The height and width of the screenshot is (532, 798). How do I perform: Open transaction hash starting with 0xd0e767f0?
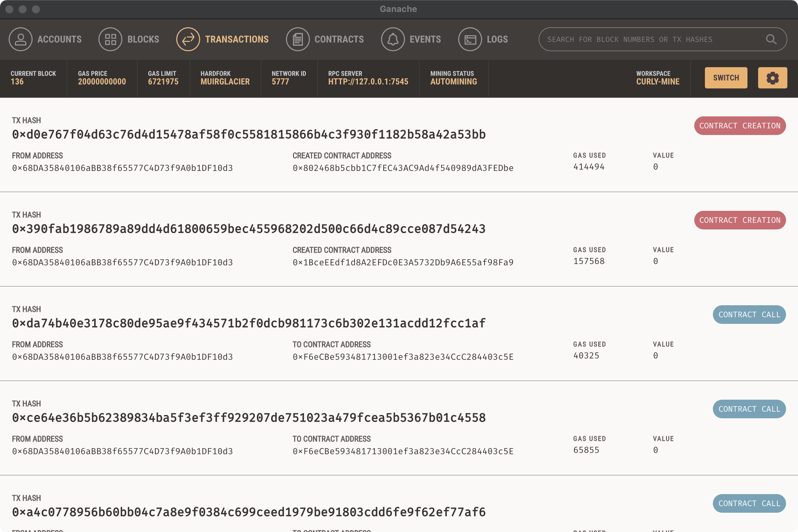click(x=249, y=135)
